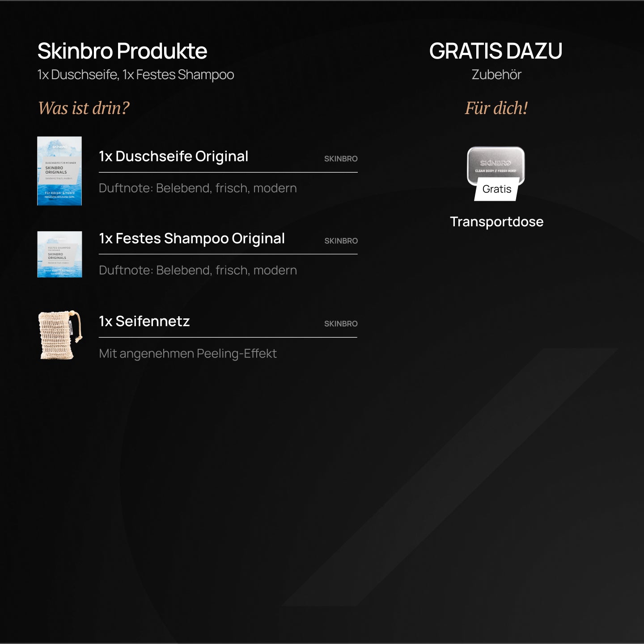
Task: Click SKINBRO brand label beside Duschseife Original
Action: [x=341, y=159]
